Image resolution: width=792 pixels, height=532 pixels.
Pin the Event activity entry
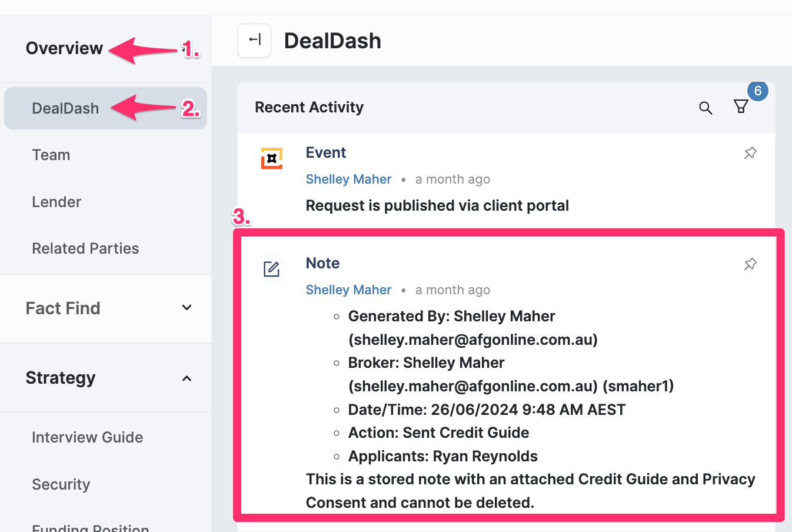[750, 153]
